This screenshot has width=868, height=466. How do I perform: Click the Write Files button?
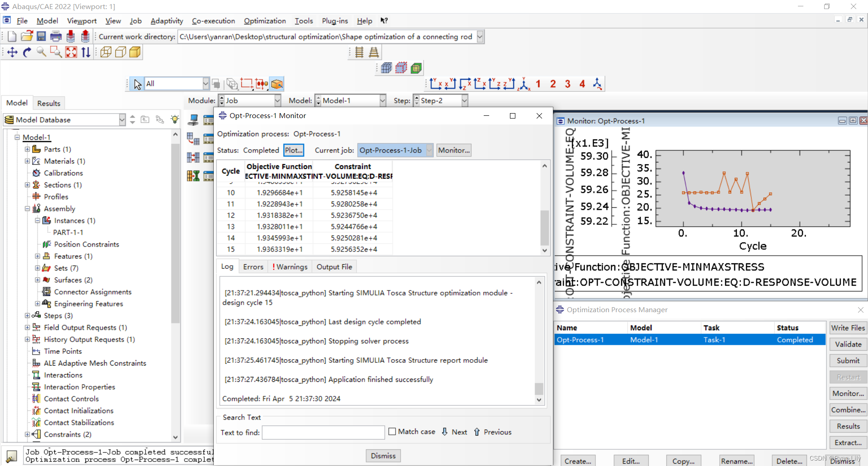848,328
